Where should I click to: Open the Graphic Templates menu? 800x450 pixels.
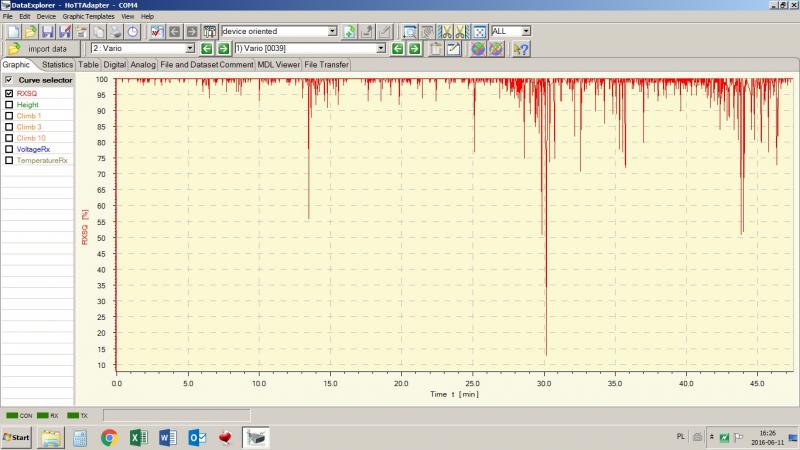(x=88, y=17)
